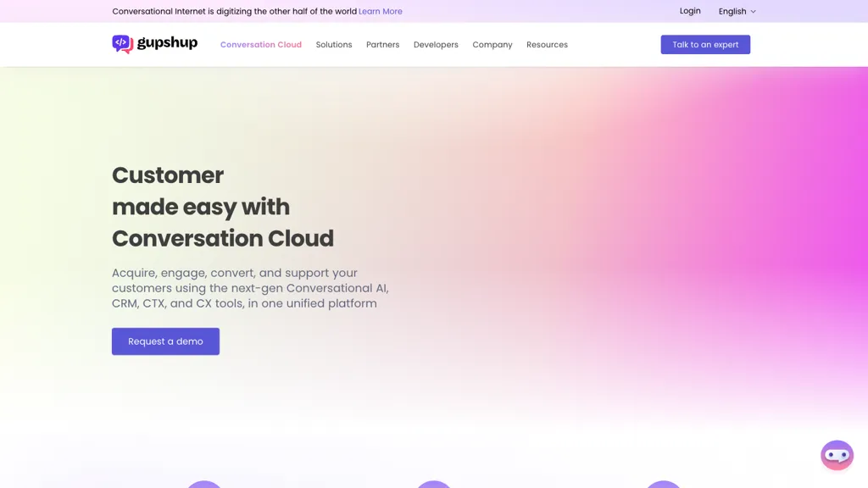Click the Talk to an expert button
Screen dimensions: 868x488
coord(705,45)
